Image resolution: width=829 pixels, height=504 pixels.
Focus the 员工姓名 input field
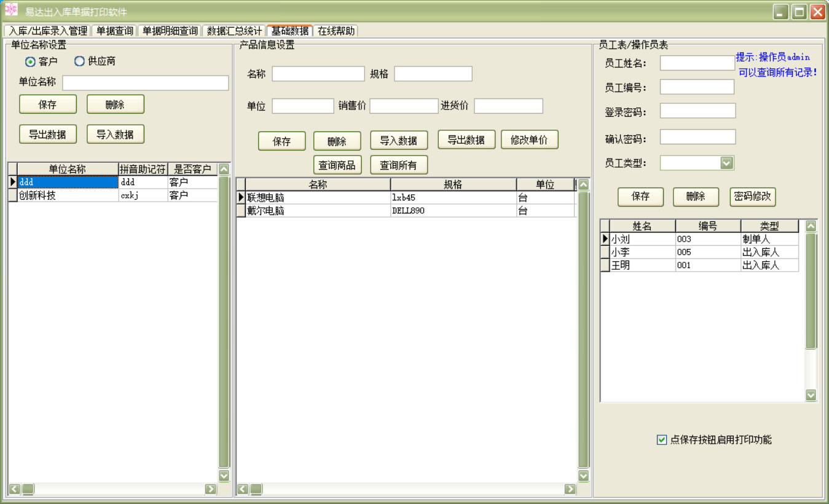tap(697, 63)
